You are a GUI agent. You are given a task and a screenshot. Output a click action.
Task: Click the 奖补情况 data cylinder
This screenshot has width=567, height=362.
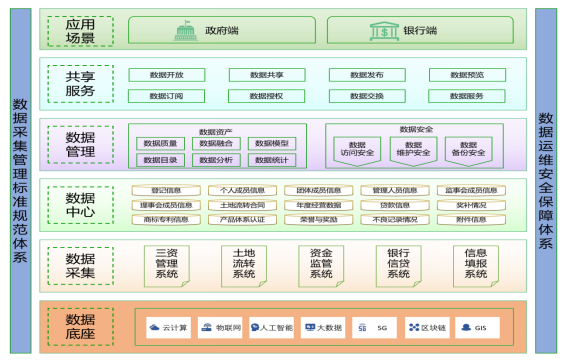(x=472, y=205)
